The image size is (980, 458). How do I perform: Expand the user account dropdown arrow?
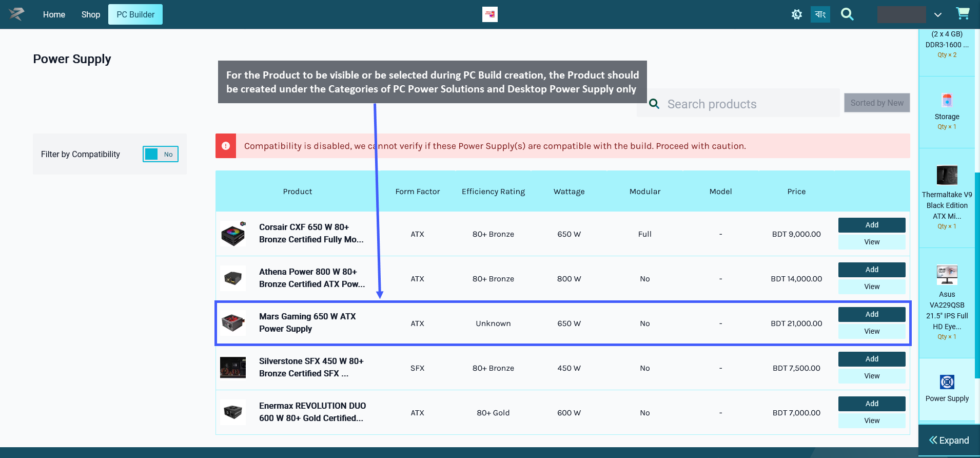937,15
